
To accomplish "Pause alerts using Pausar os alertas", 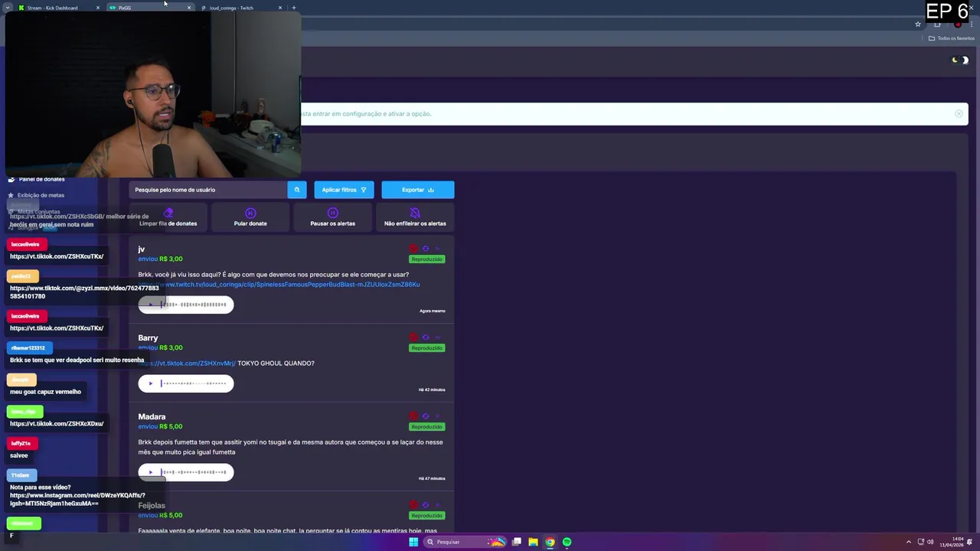I will pyautogui.click(x=332, y=217).
